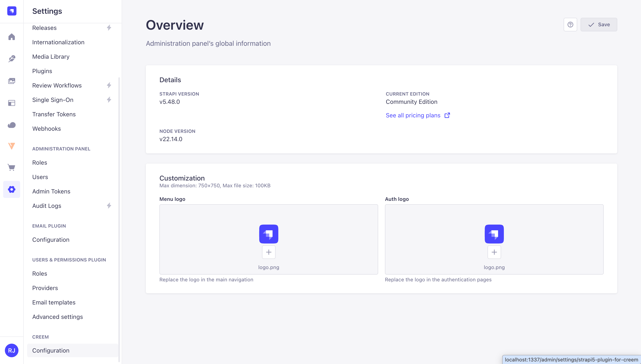Click the Auth logo file name logo.png
Viewport: 641px width, 364px height.
tap(494, 267)
